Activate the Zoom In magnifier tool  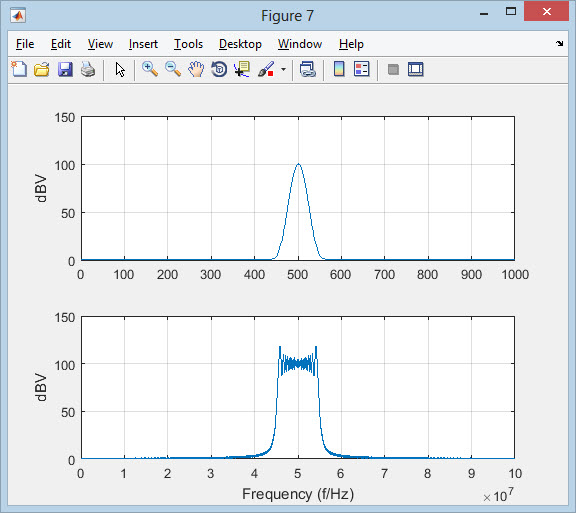tap(150, 69)
